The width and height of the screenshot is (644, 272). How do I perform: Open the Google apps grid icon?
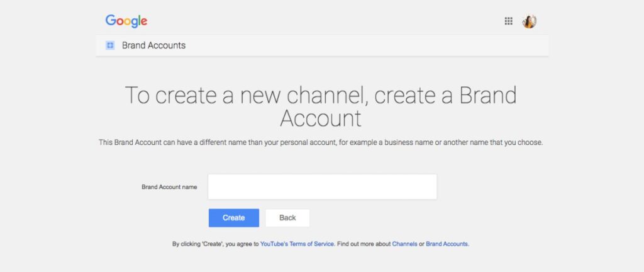pyautogui.click(x=508, y=21)
